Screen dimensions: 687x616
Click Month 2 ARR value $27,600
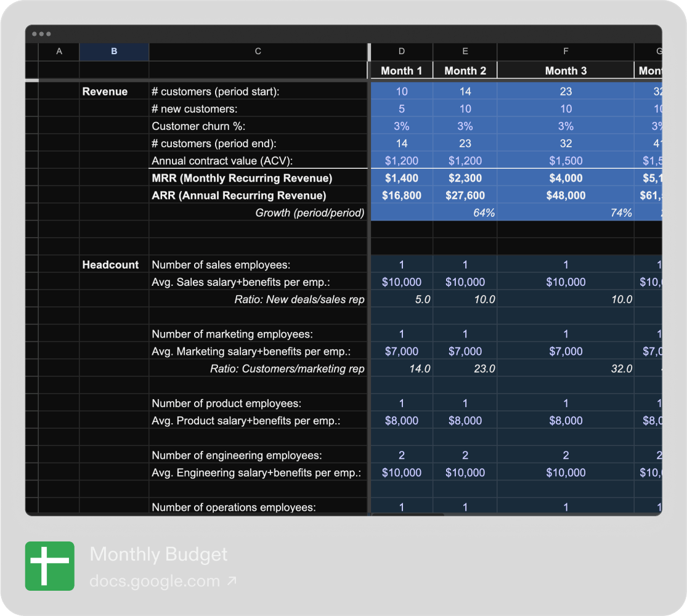465,196
